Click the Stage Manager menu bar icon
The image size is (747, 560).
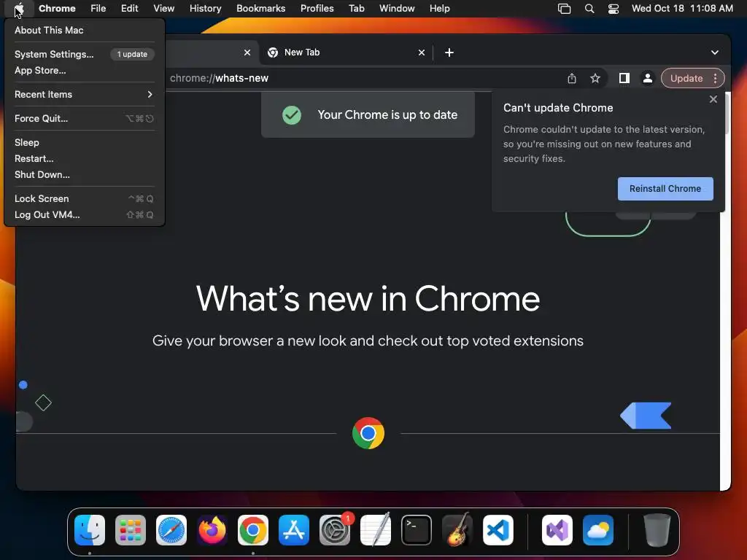564,9
